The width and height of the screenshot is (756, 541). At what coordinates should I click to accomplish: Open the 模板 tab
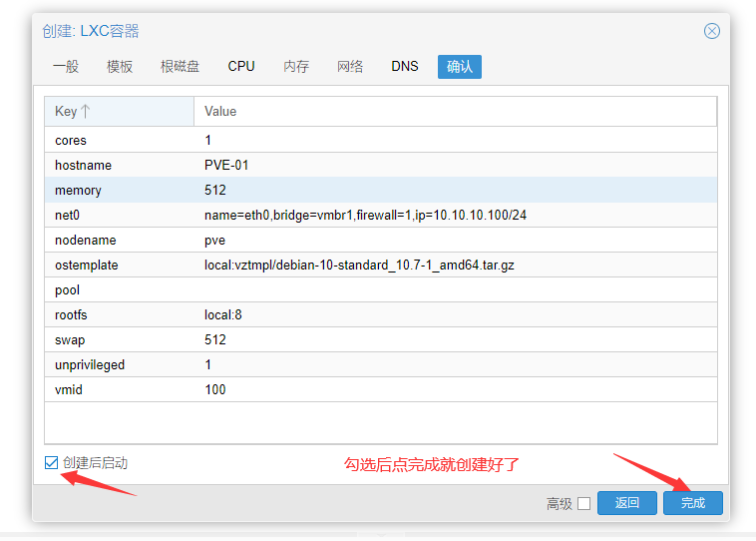tap(120, 67)
